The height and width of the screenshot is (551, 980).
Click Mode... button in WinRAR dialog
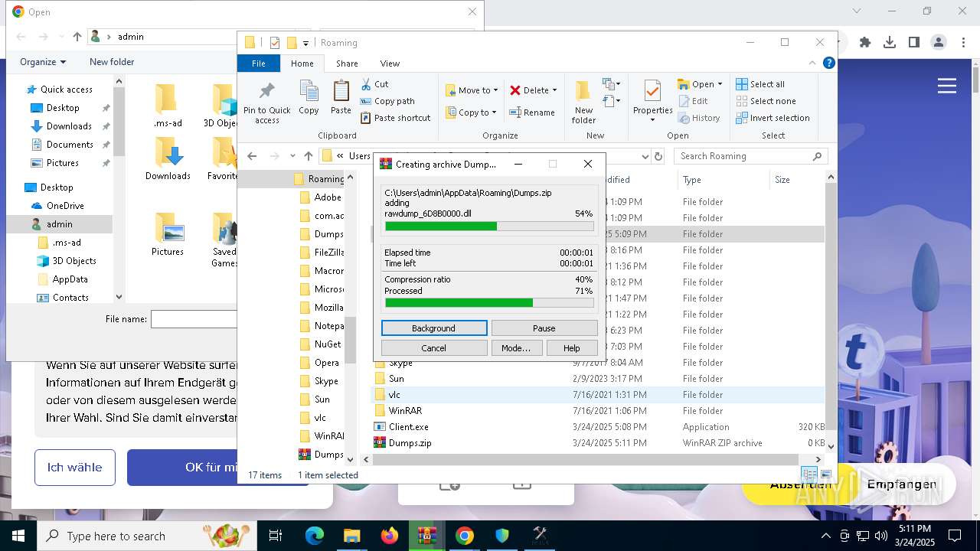point(516,348)
